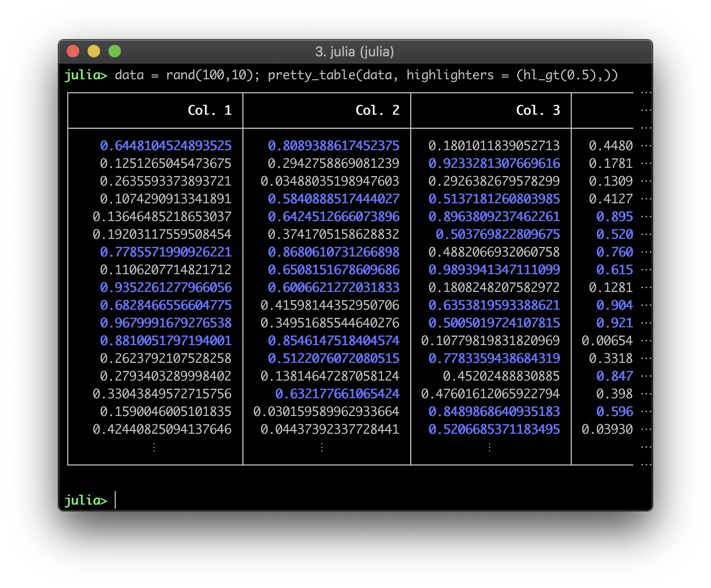Click truncated value 0.00654 in fourth column

click(607, 341)
